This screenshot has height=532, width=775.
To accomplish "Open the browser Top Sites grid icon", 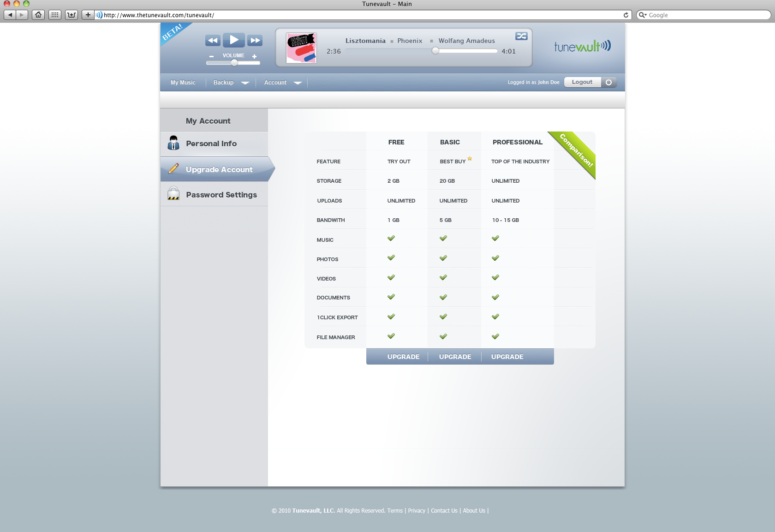I will [55, 15].
